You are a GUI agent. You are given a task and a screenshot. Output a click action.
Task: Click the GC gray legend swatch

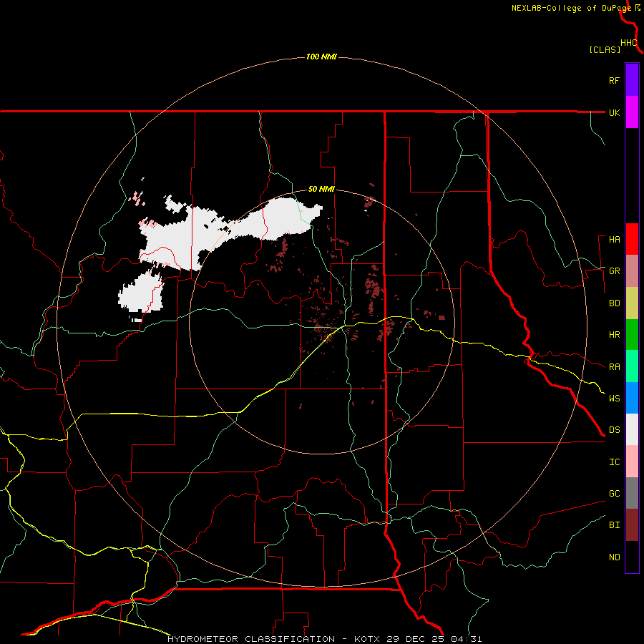click(x=632, y=493)
